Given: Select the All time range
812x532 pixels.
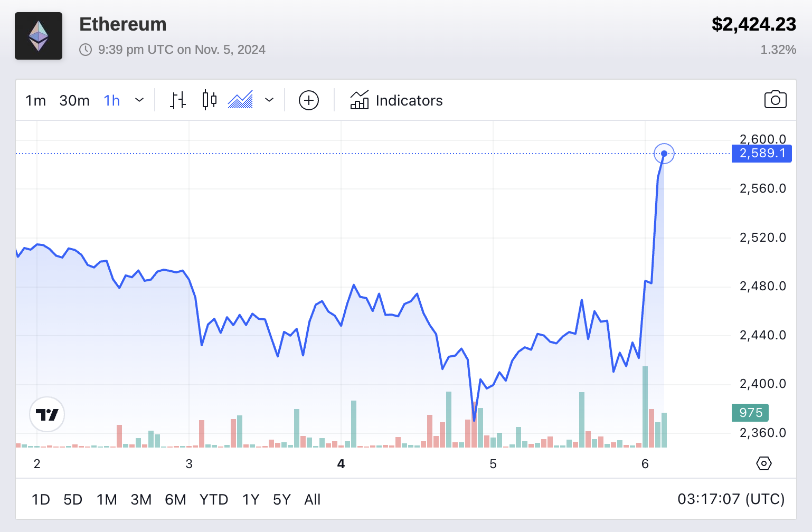Looking at the screenshot, I should [312, 499].
